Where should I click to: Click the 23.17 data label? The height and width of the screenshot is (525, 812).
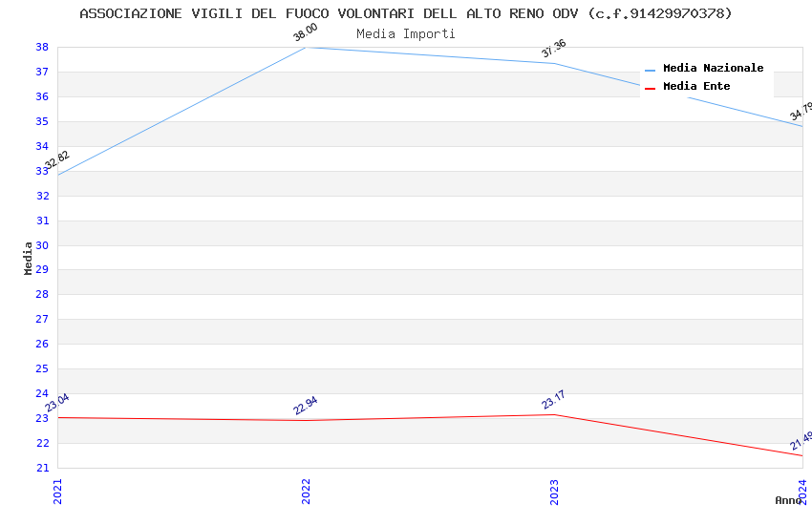pos(553,400)
